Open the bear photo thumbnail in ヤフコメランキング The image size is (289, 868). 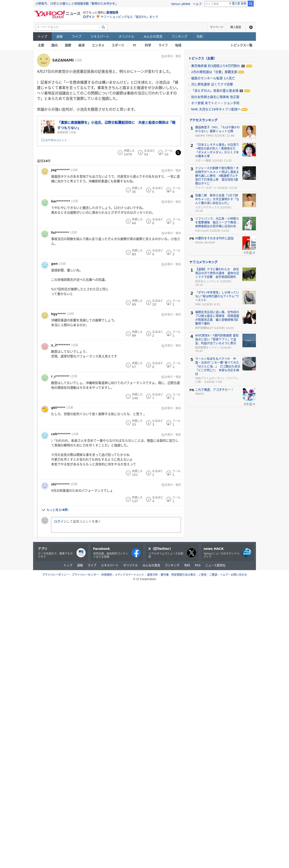pos(249,274)
